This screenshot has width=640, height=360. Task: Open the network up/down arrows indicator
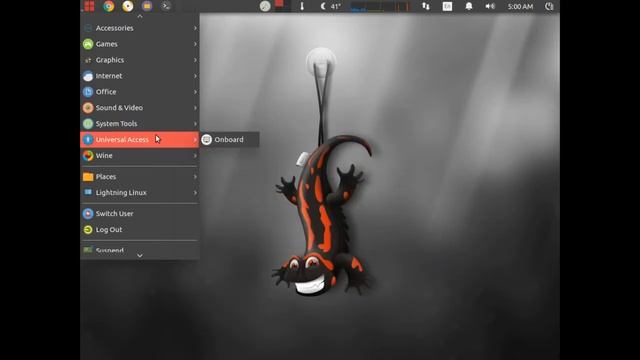click(x=426, y=6)
